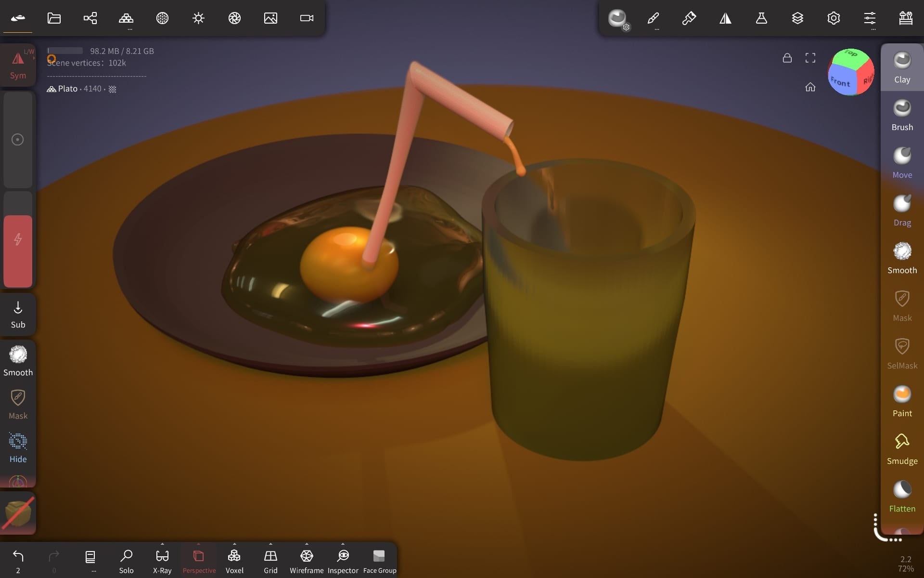Image resolution: width=924 pixels, height=578 pixels.
Task: Toggle Smooth shortcut on left panel
Action: pos(18,361)
